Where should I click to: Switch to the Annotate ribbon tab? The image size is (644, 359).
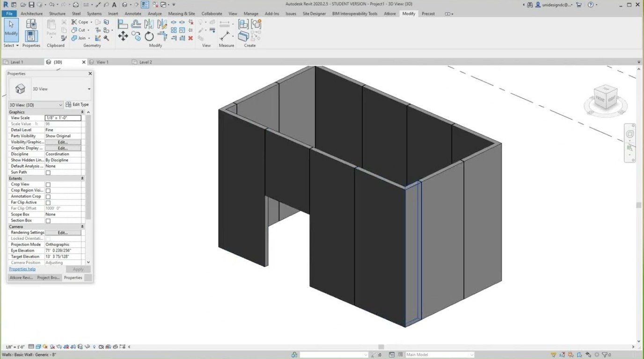pyautogui.click(x=133, y=14)
